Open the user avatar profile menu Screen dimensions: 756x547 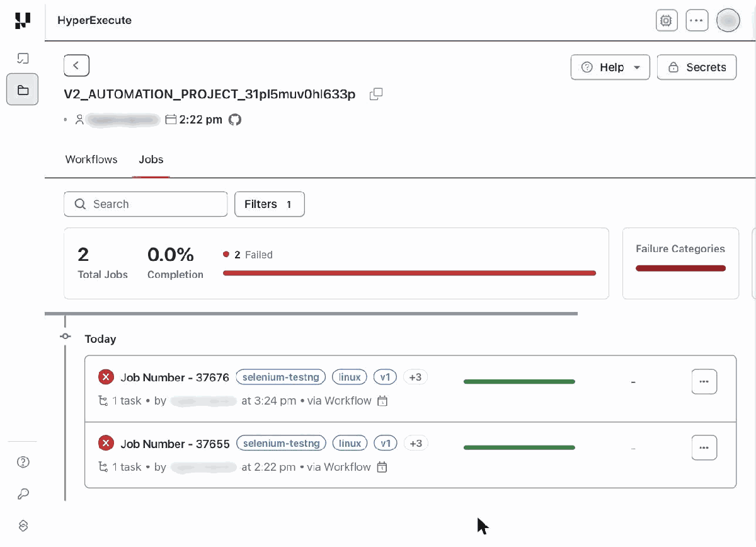(728, 20)
